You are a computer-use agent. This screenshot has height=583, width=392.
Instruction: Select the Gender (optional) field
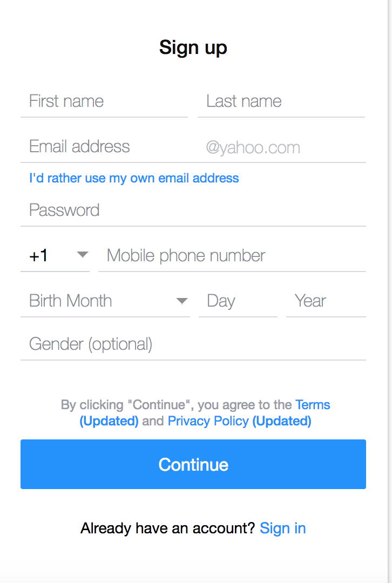point(193,344)
